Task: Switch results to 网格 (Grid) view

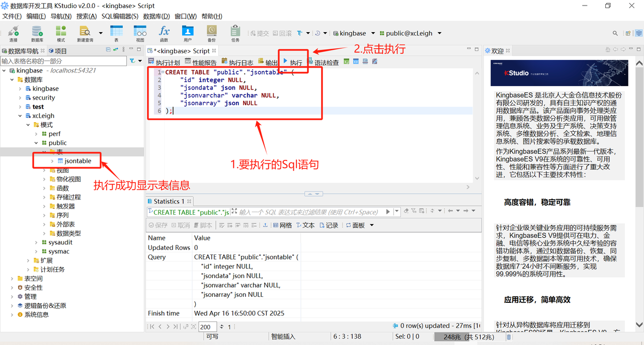Action: (283, 225)
